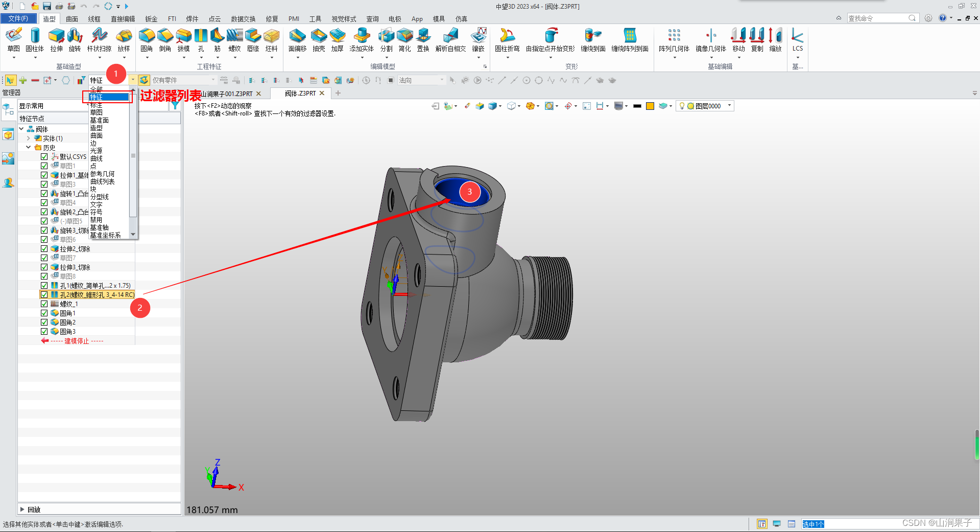Screen dimensions: 980x532
Task: Select the 抽壳 shell tool
Action: tap(319, 40)
